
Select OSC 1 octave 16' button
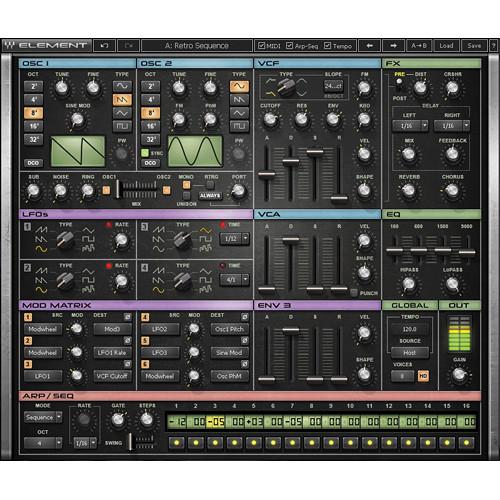(x=34, y=126)
